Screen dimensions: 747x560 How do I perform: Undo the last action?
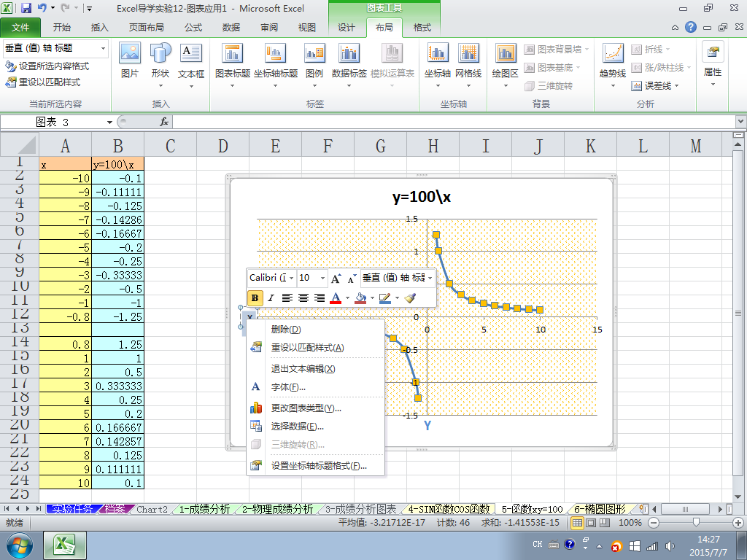click(x=42, y=8)
